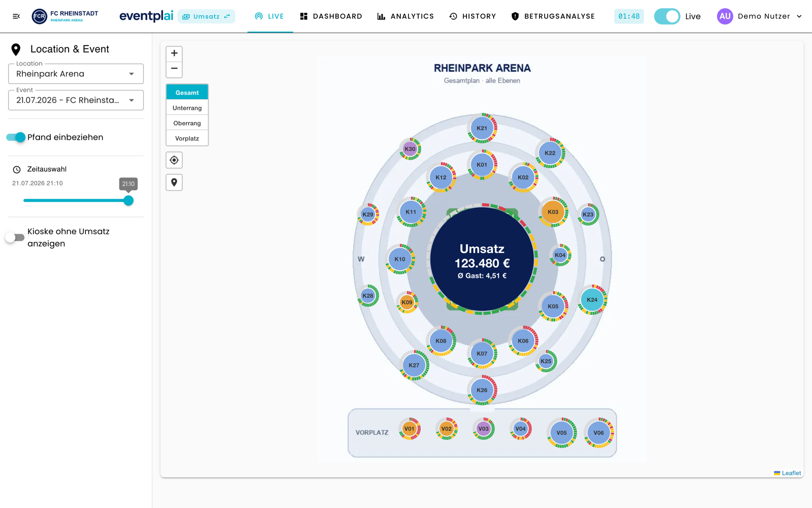Viewport: 812px width, 508px height.
Task: Click the FC Rheinstadt club logo
Action: click(x=65, y=16)
